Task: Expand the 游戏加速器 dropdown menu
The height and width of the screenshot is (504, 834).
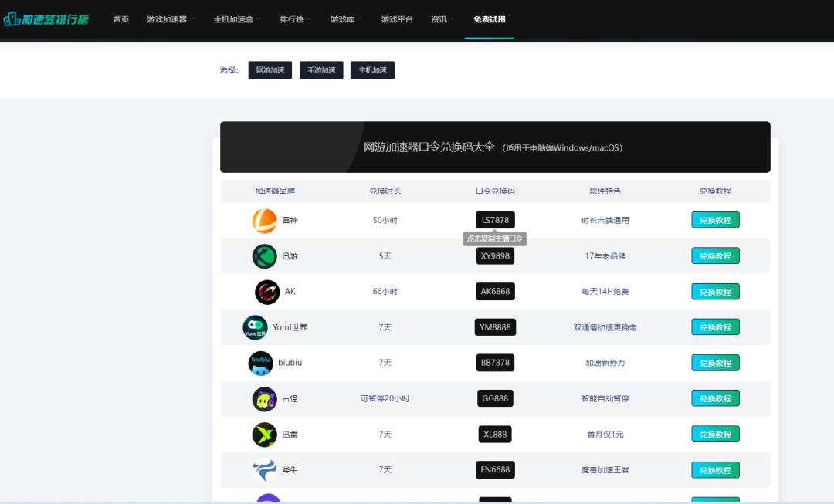Action: tap(170, 19)
